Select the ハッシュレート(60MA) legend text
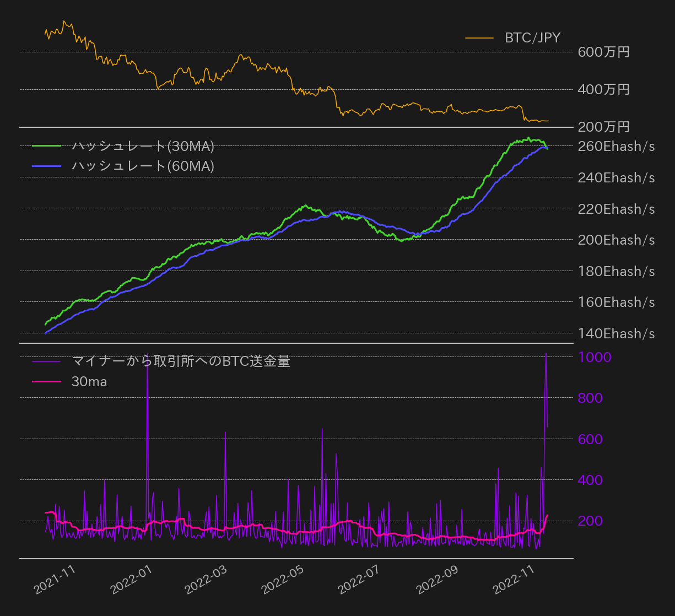The image size is (675, 616). point(143,166)
